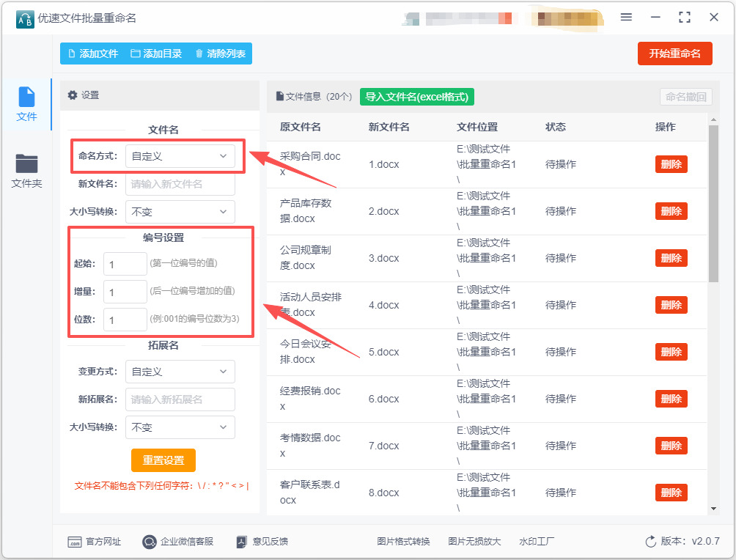Click 导入文件名(excel格式) button
Viewport: 736px width, 560px height.
coord(417,97)
